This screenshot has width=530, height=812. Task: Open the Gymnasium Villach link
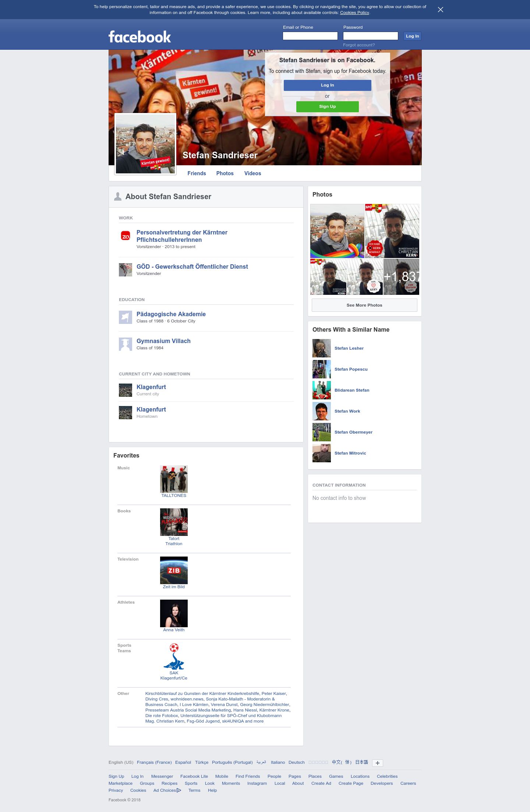pyautogui.click(x=163, y=341)
